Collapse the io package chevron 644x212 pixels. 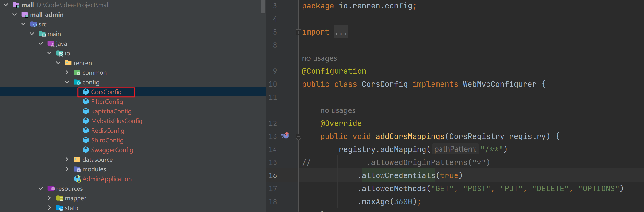50,53
